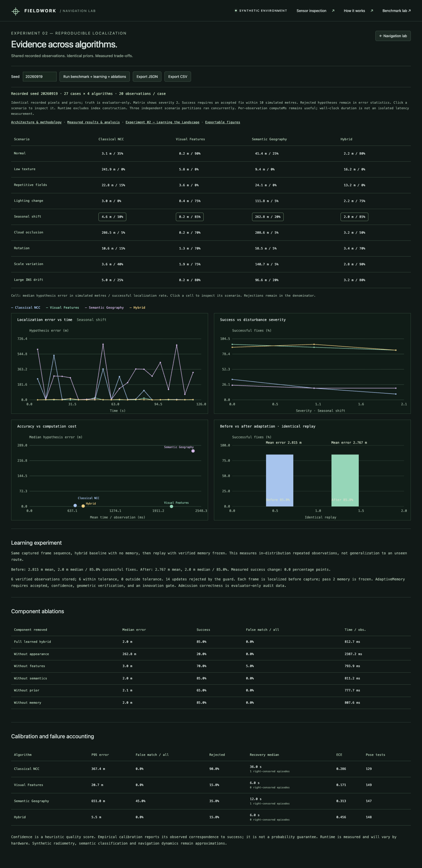The height and width of the screenshot is (868, 422).
Task: Inspect the Large INS drift Visual Features cell
Action: coord(190,280)
